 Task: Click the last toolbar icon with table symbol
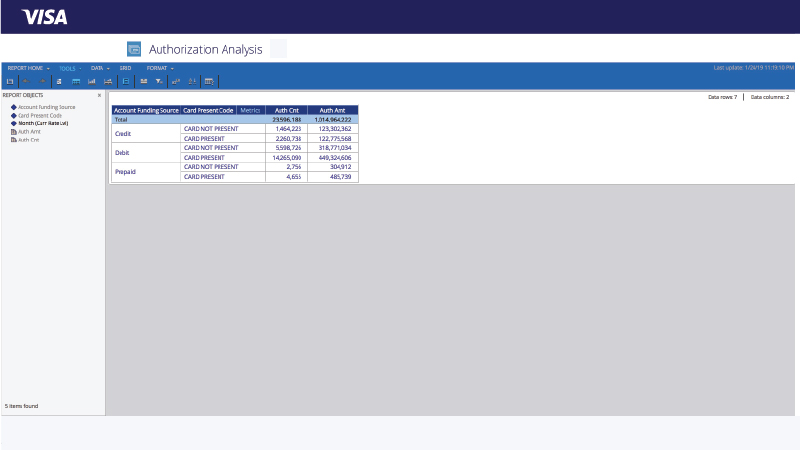[x=209, y=81]
